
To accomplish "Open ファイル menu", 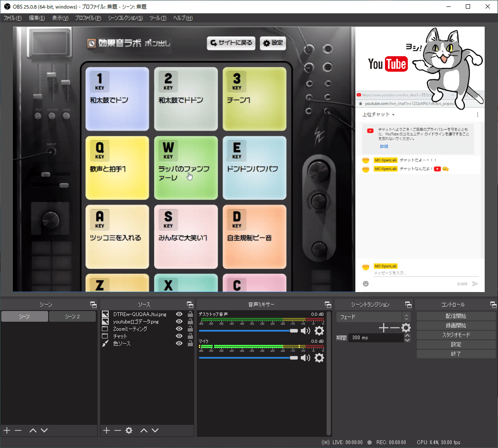I will point(12,18).
